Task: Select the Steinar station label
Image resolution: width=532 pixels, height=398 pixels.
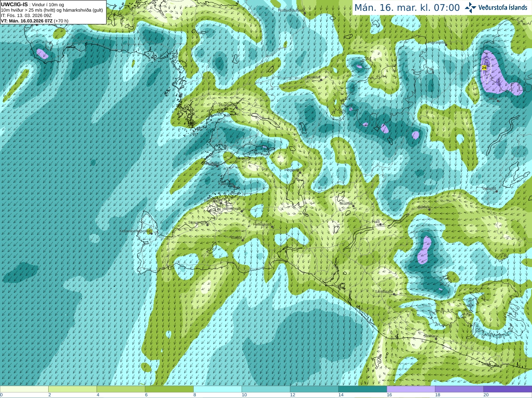Action: point(429,336)
